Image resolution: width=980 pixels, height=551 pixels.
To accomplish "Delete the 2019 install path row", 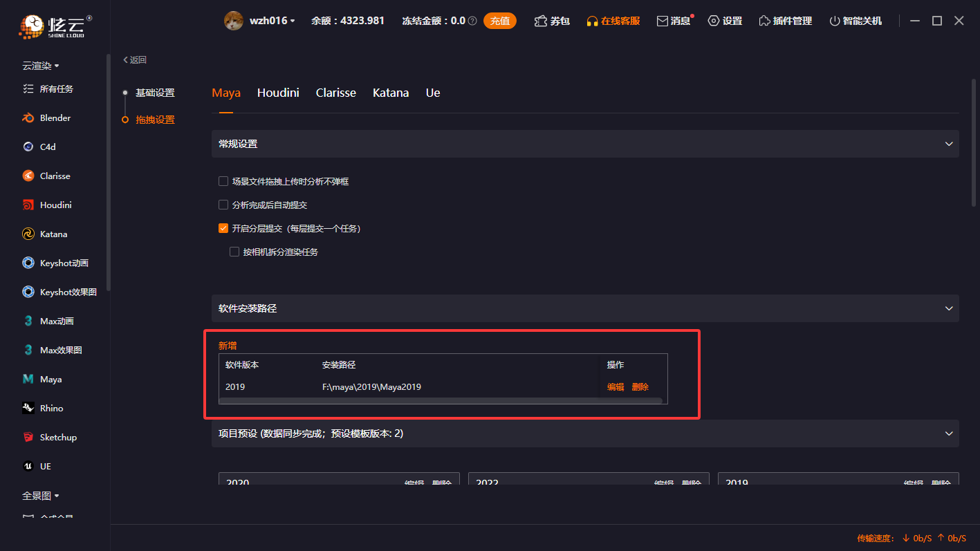I will pos(640,387).
